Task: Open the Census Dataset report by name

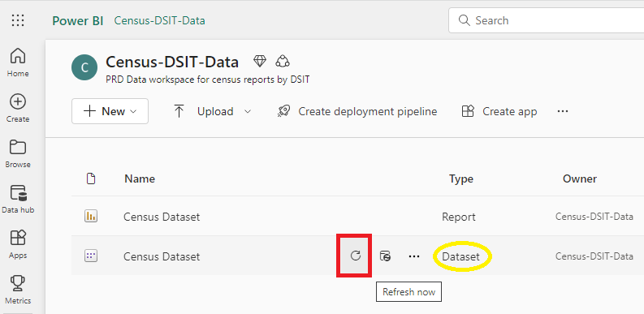Action: [x=162, y=217]
